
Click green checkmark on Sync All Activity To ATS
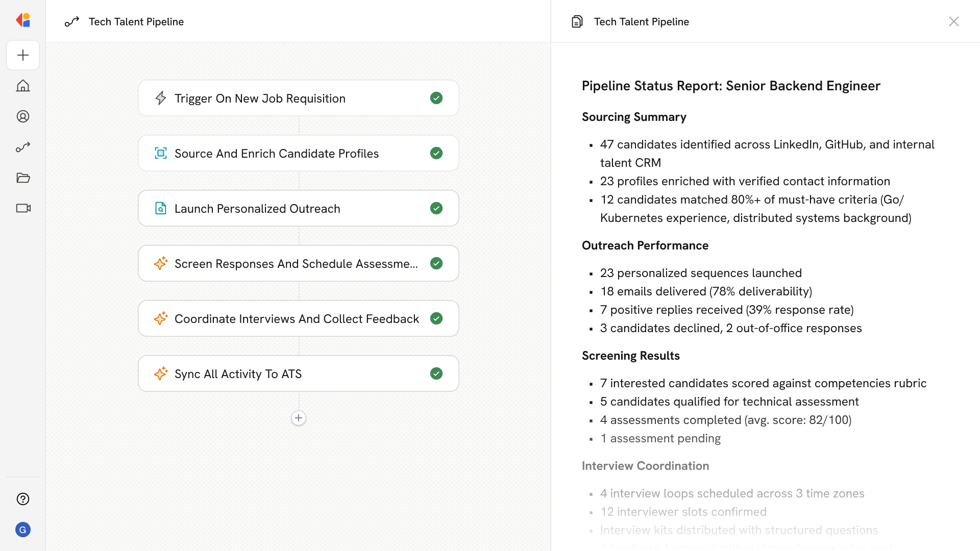tap(436, 373)
